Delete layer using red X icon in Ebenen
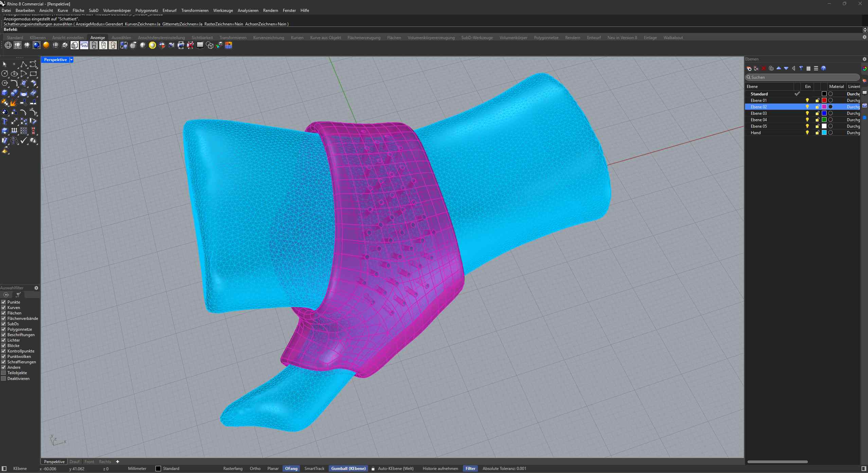 (x=763, y=68)
